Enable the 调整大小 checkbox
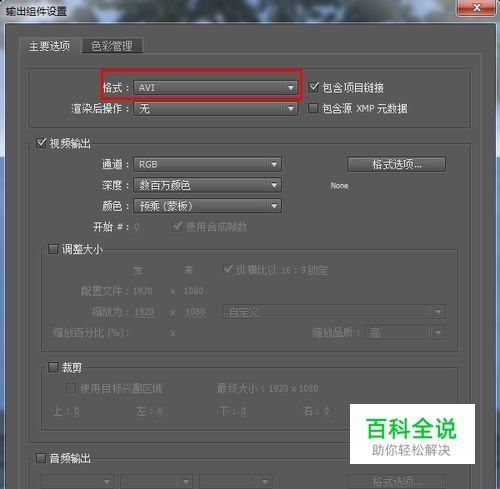This screenshot has height=489, width=500. click(53, 249)
